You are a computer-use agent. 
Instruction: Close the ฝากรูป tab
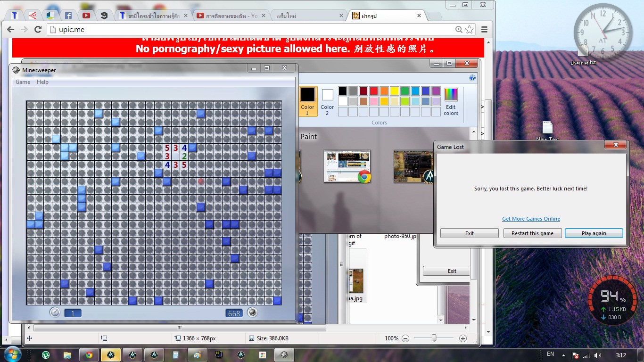pos(419,16)
